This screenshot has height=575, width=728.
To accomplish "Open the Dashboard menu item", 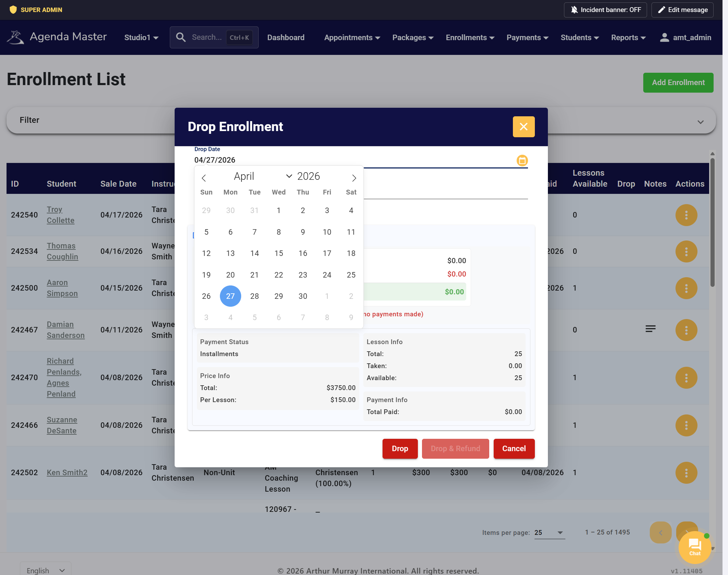I will point(286,37).
